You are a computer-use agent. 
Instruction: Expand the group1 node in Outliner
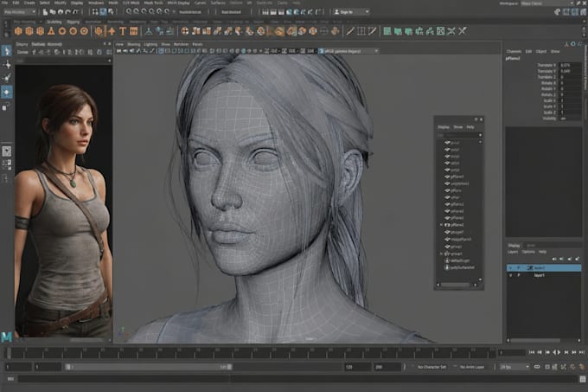click(x=441, y=254)
